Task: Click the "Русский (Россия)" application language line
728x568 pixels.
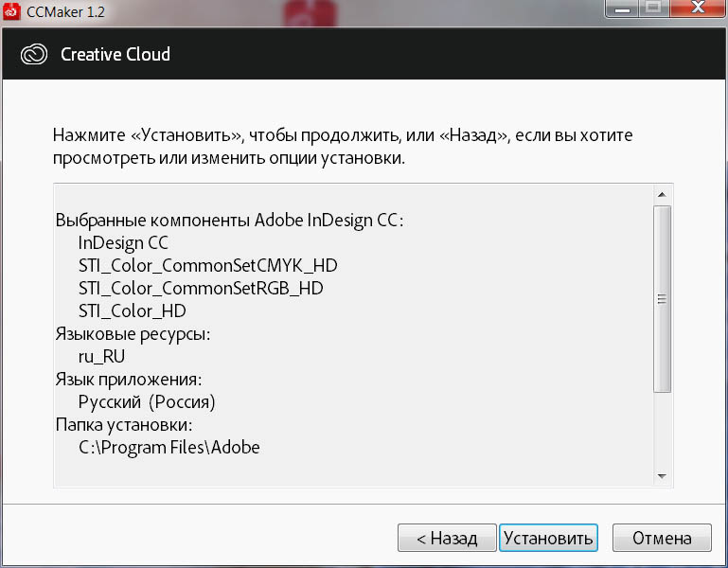Action: pos(147,401)
